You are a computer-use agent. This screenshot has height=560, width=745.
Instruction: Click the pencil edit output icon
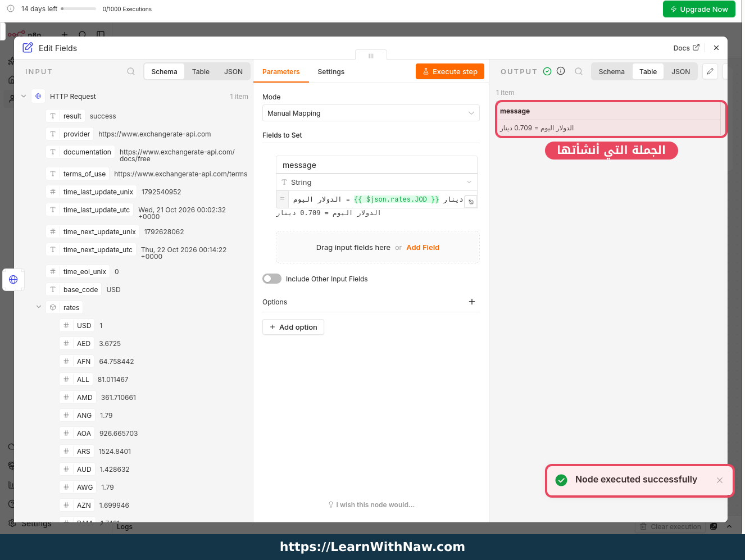pyautogui.click(x=710, y=71)
